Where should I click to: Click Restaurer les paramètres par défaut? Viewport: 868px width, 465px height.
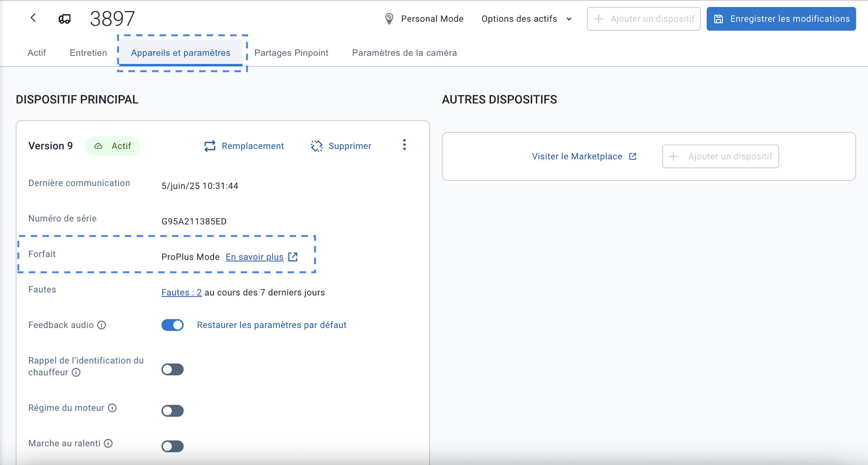pos(272,325)
